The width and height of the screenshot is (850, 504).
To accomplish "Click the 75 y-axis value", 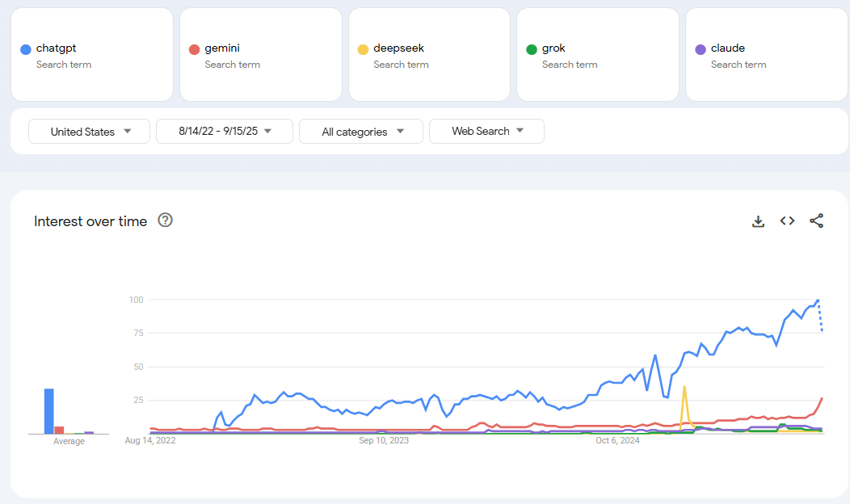I will 138,333.
